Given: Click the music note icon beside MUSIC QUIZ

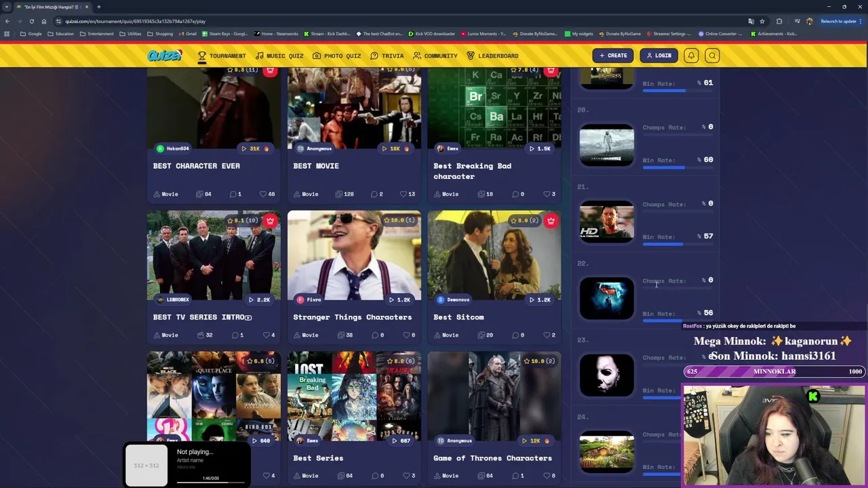Looking at the screenshot, I should [x=259, y=56].
